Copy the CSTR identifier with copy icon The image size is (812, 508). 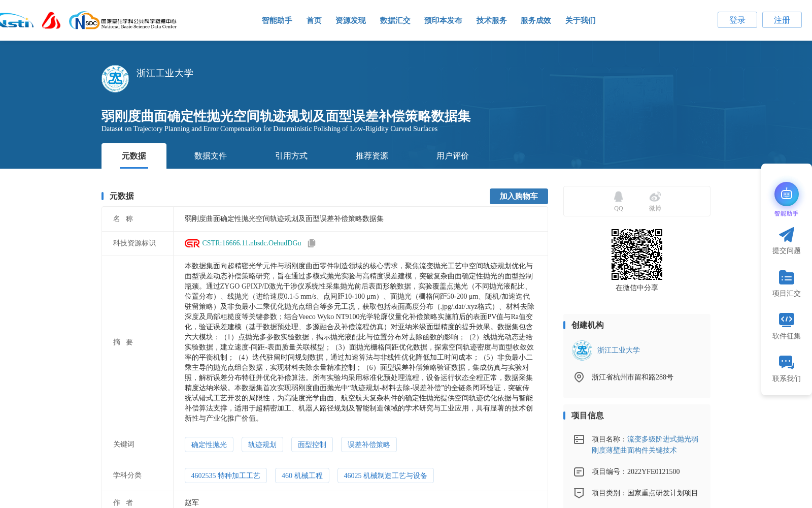point(312,243)
